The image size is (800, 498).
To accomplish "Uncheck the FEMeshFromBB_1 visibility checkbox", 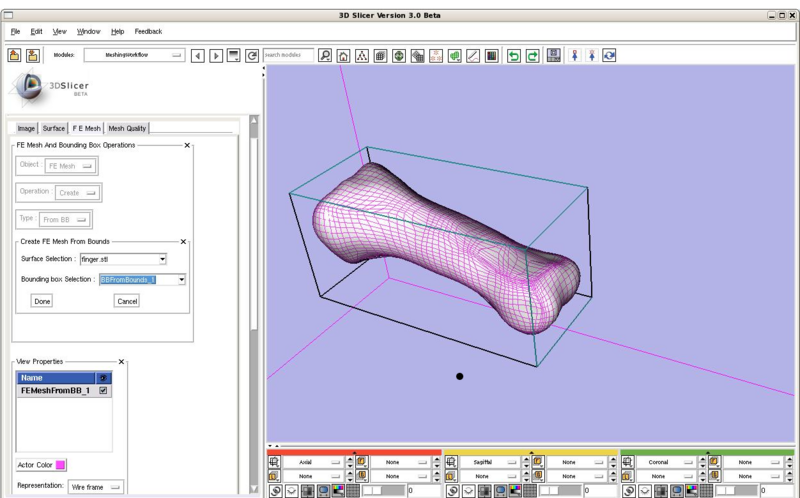I will click(103, 390).
